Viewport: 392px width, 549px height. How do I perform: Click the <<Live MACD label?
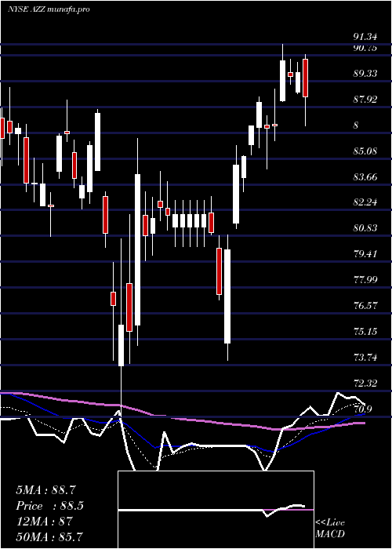click(x=330, y=529)
